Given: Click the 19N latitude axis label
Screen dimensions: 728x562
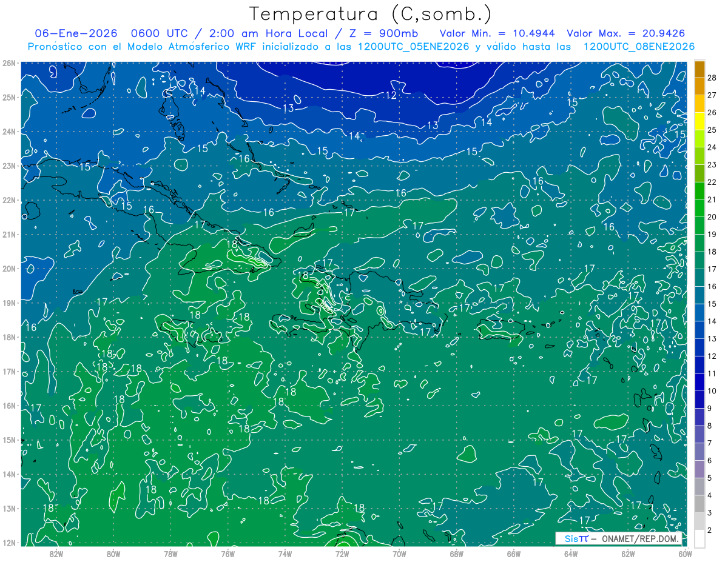Looking at the screenshot, I should click(8, 303).
